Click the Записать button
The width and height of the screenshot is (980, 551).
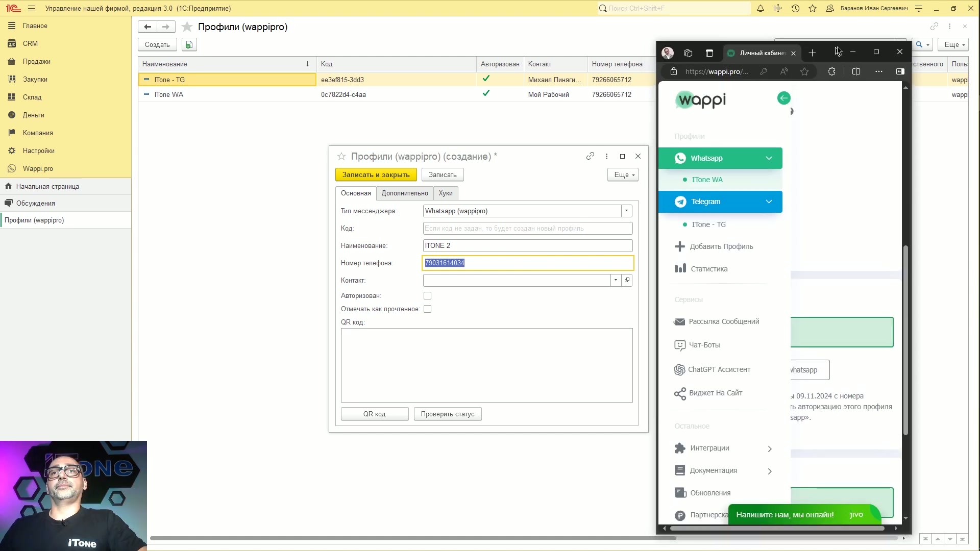pos(443,174)
